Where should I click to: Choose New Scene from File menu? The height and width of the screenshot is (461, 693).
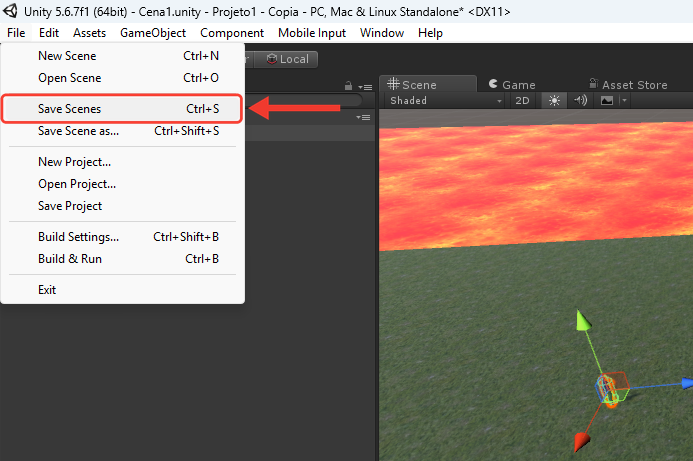coord(122,56)
